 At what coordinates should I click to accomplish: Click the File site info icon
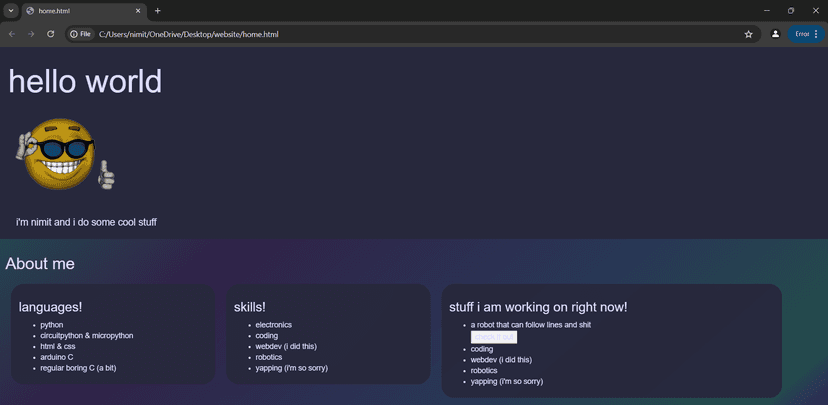pyautogui.click(x=80, y=34)
